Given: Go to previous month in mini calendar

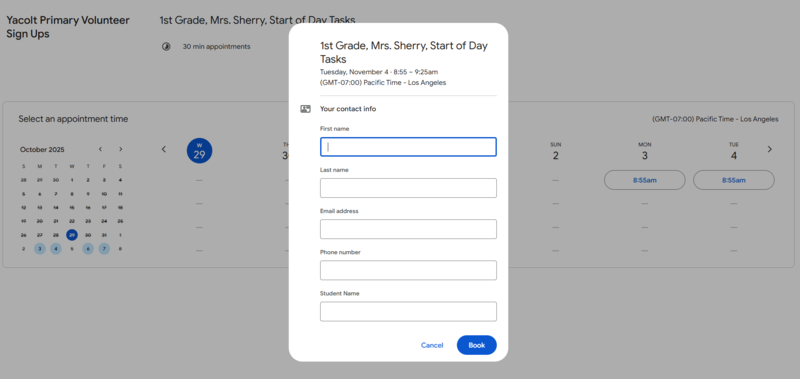Looking at the screenshot, I should click(x=101, y=149).
